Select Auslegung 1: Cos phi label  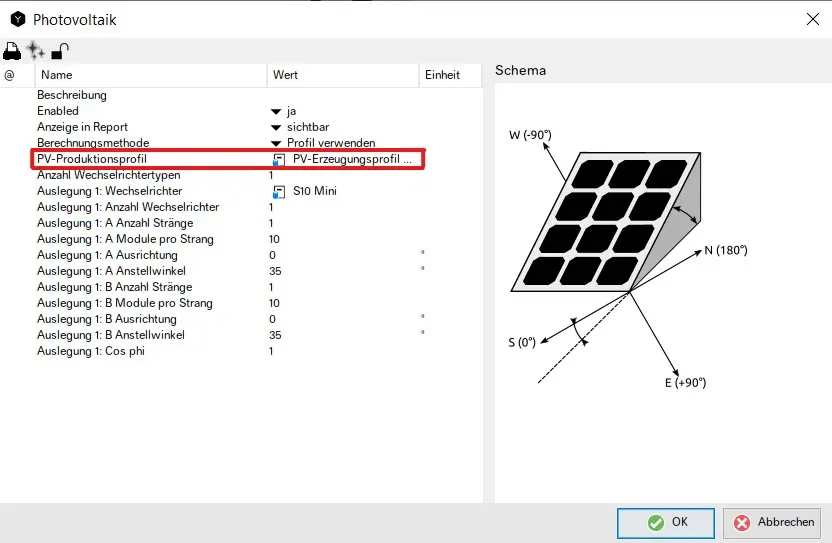click(91, 351)
